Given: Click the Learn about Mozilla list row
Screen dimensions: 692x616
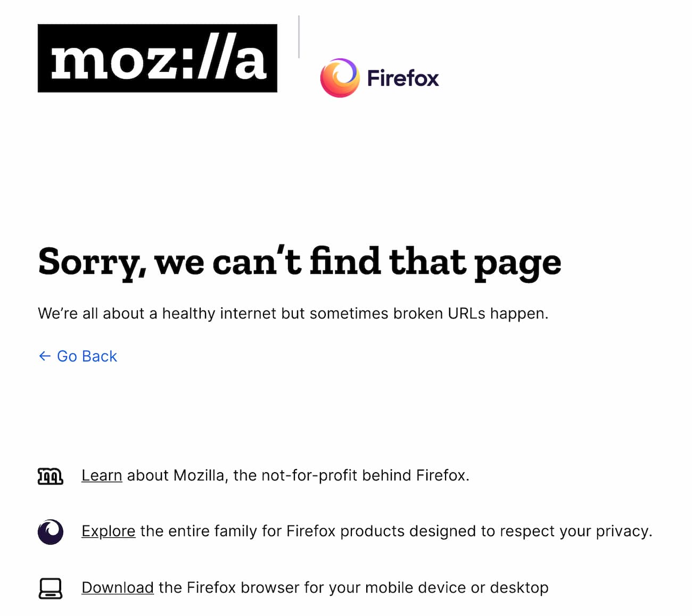Looking at the screenshot, I should [x=254, y=475].
